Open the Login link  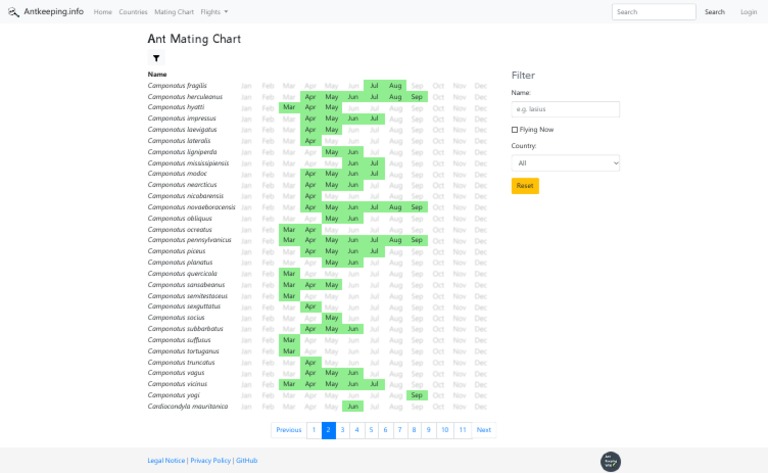point(748,12)
